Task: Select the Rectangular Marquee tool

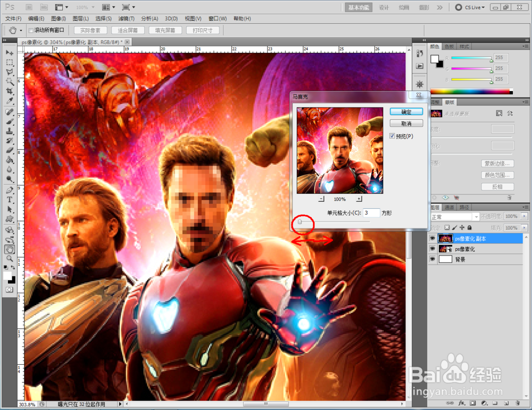Action: coord(10,62)
